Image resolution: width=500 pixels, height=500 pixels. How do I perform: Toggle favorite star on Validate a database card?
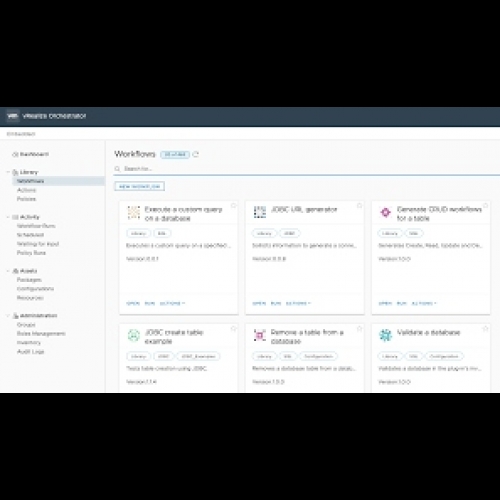click(x=486, y=329)
